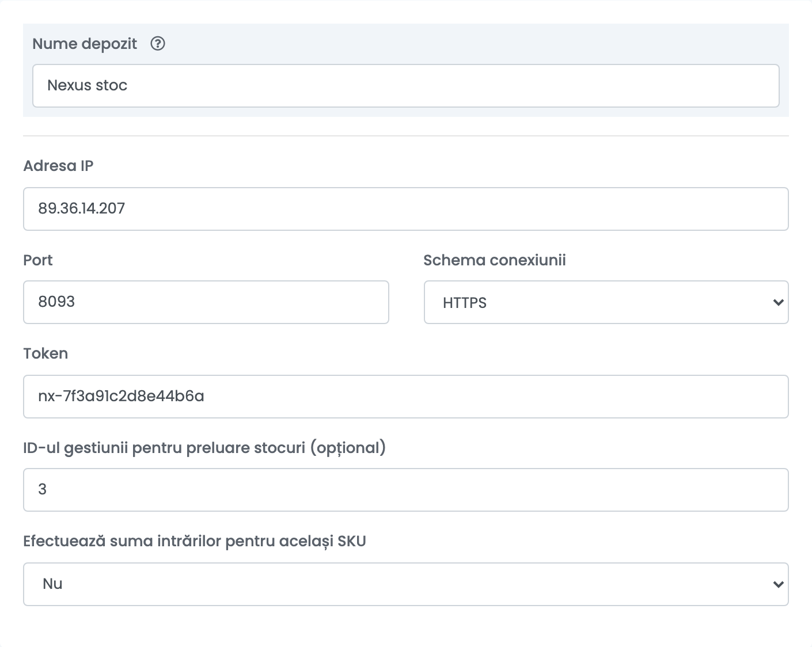
Task: Click the Port label text
Action: click(38, 260)
